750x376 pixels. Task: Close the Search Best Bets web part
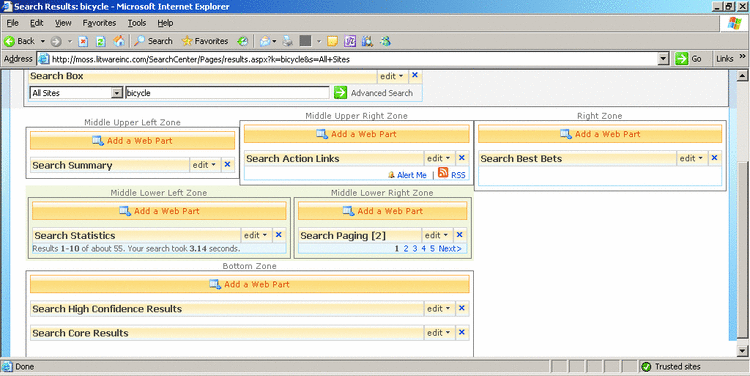714,158
